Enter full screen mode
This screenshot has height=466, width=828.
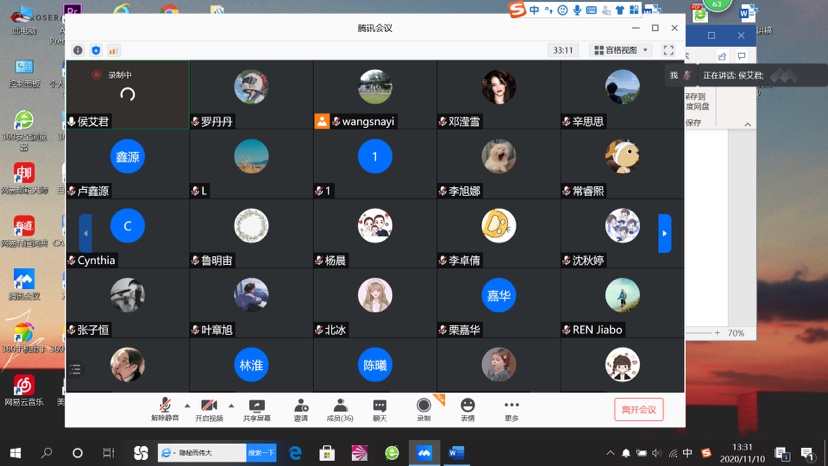pos(668,50)
